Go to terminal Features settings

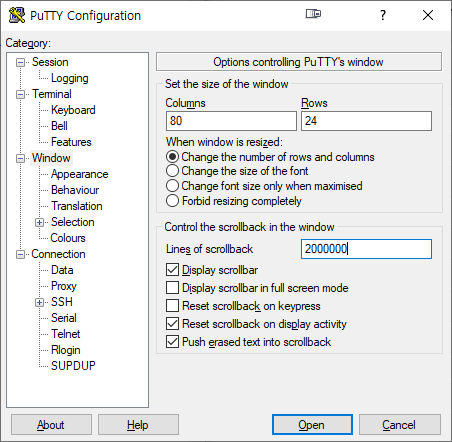71,142
